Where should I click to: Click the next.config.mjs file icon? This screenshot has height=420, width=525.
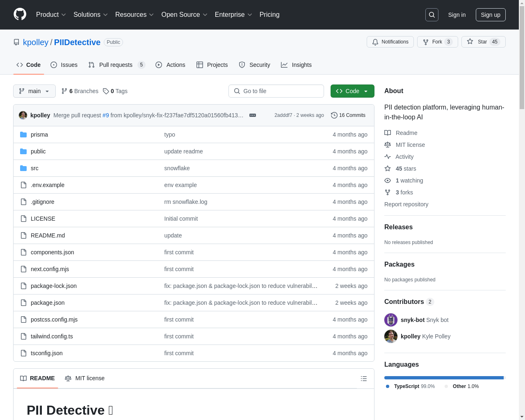pyautogui.click(x=23, y=269)
